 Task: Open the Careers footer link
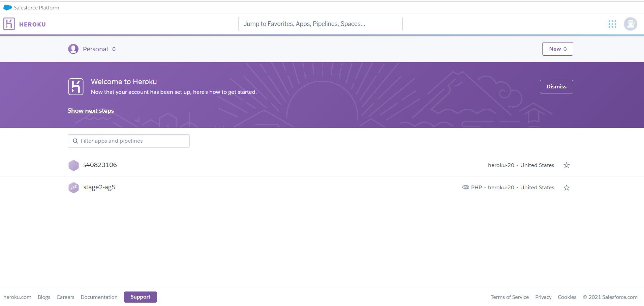pos(65,297)
